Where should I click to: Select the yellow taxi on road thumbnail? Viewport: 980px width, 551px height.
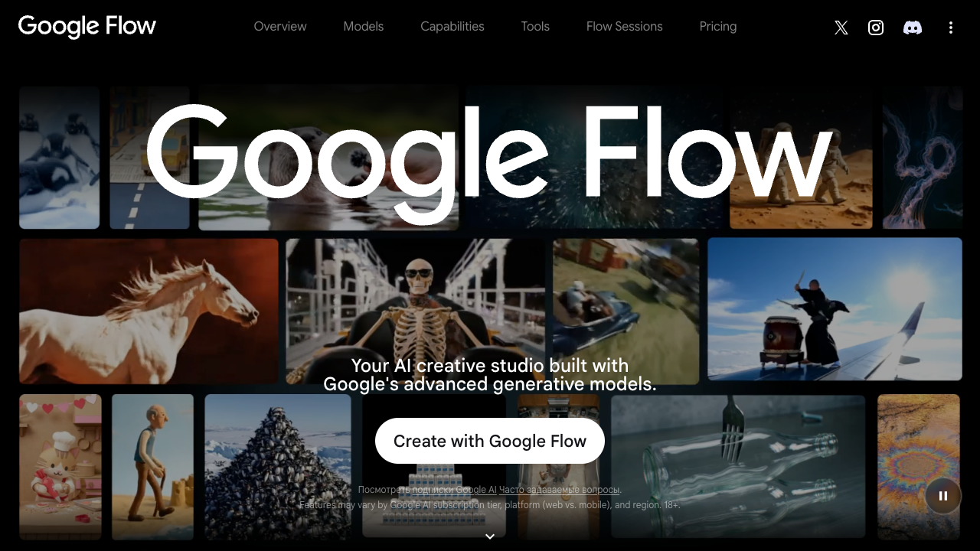coord(149,158)
